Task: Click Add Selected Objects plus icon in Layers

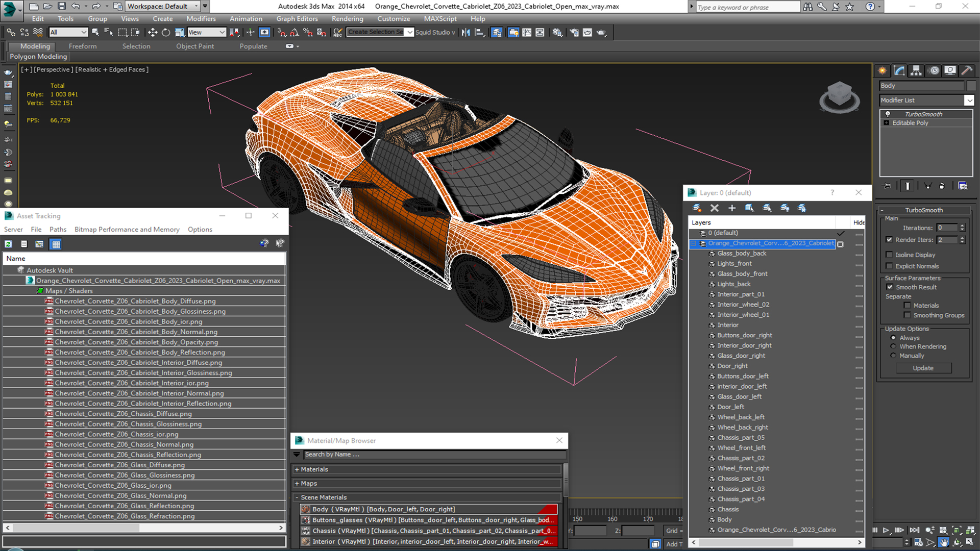Action: pyautogui.click(x=731, y=208)
